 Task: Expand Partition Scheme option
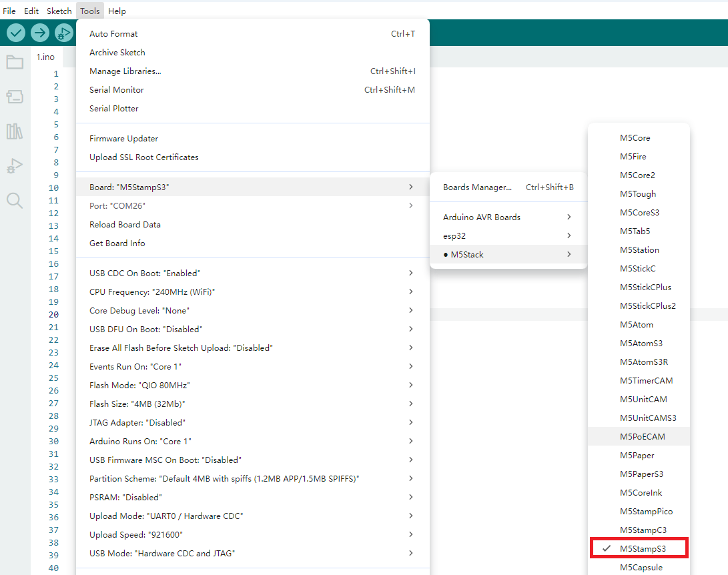pos(253,478)
